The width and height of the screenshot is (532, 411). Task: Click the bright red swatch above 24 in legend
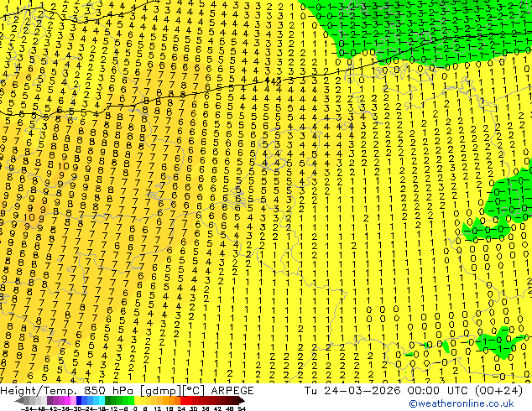(183, 401)
